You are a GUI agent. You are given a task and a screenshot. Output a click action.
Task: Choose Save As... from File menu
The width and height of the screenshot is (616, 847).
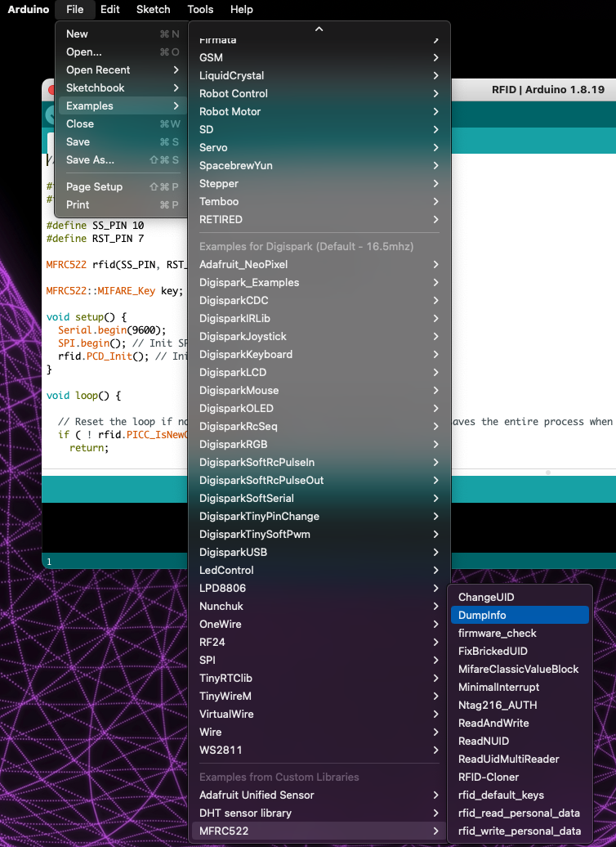[122, 159]
